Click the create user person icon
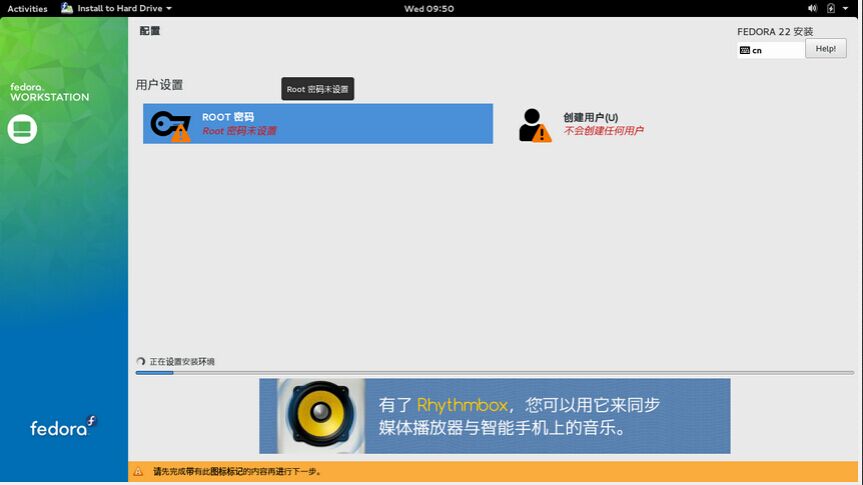Viewport: 863px width, 485px height. click(534, 125)
